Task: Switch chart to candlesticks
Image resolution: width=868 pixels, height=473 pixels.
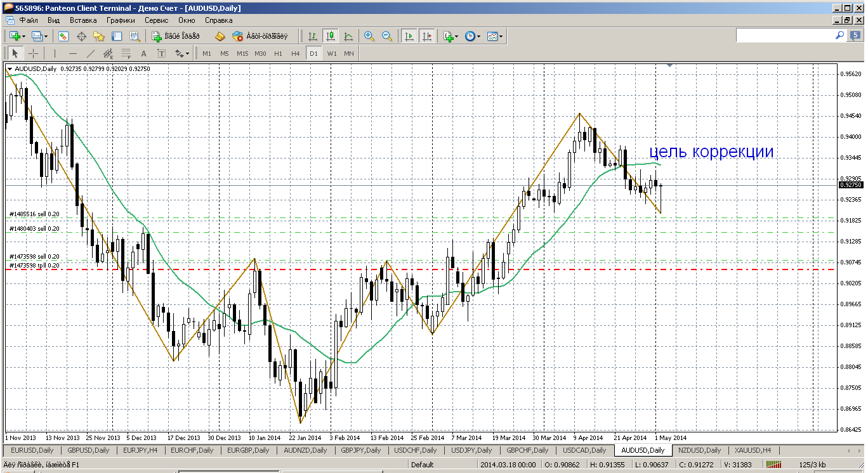Action: (x=330, y=36)
